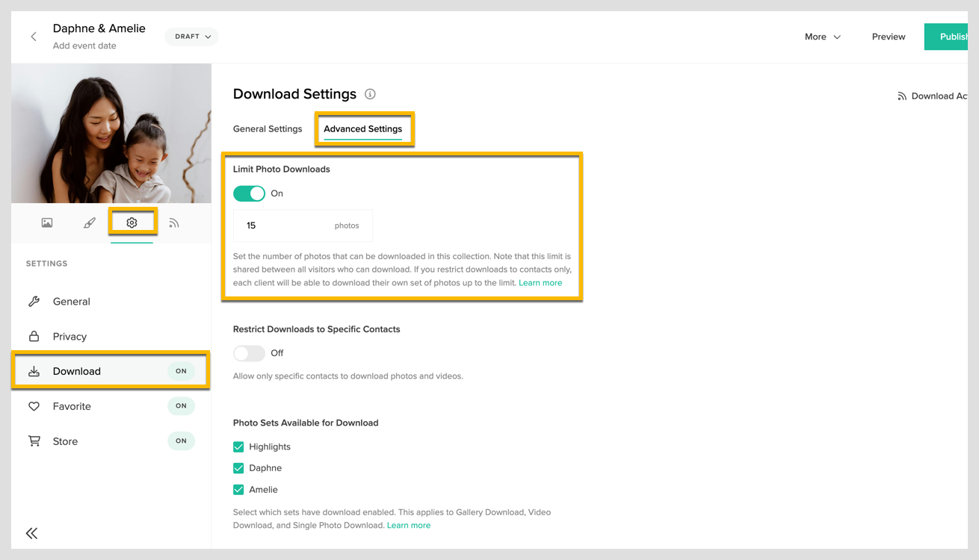The width and height of the screenshot is (979, 560).
Task: Collapse the sidebar with the double chevron
Action: coord(31,533)
